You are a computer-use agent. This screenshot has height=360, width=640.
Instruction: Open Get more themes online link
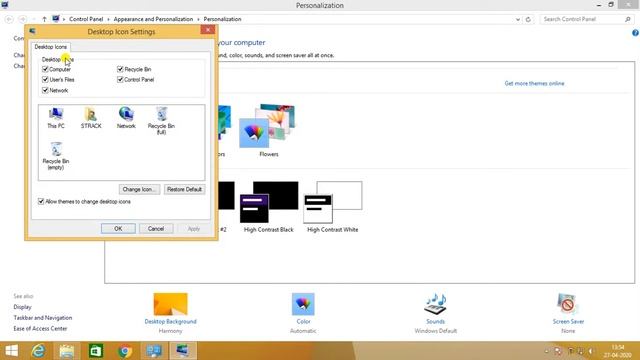pos(534,83)
